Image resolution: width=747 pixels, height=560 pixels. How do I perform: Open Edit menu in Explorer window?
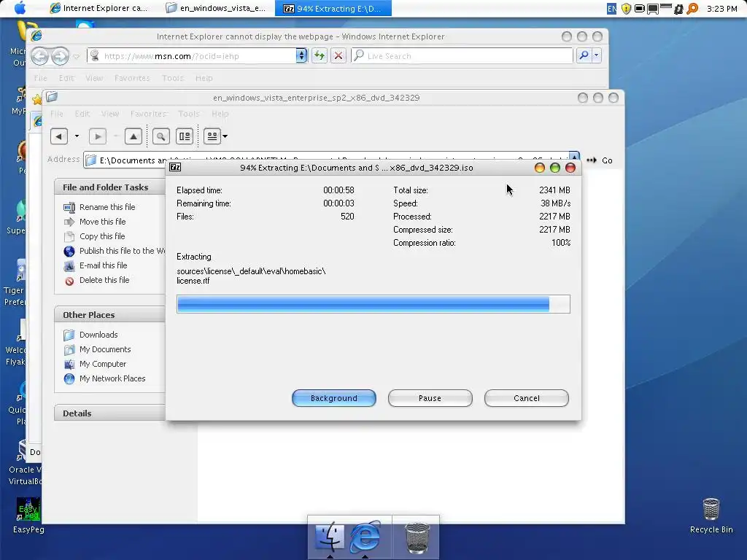[x=82, y=114]
